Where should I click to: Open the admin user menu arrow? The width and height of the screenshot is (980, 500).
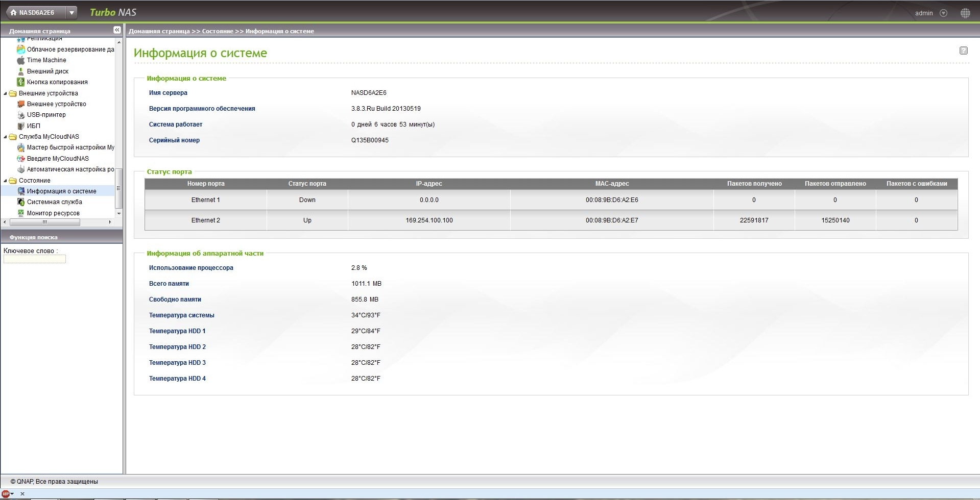click(944, 13)
